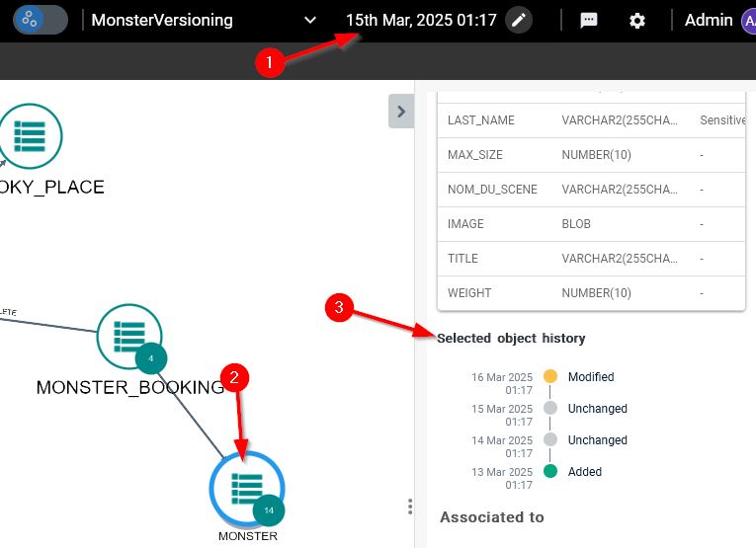The height and width of the screenshot is (548, 756).
Task: Open the comments chat icon
Action: tap(589, 20)
